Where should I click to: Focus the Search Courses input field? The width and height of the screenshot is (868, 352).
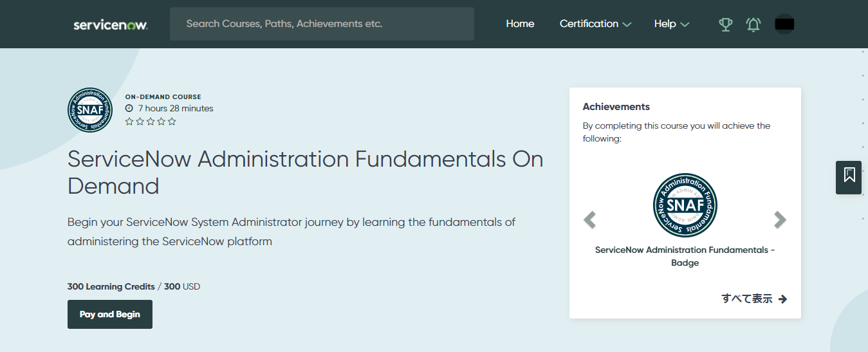pos(322,24)
